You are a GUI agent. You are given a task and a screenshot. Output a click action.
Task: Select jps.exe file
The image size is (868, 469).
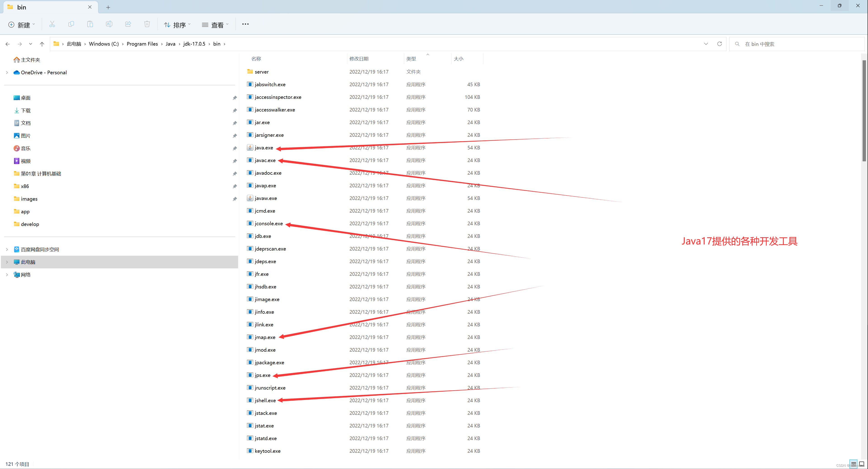[262, 375]
